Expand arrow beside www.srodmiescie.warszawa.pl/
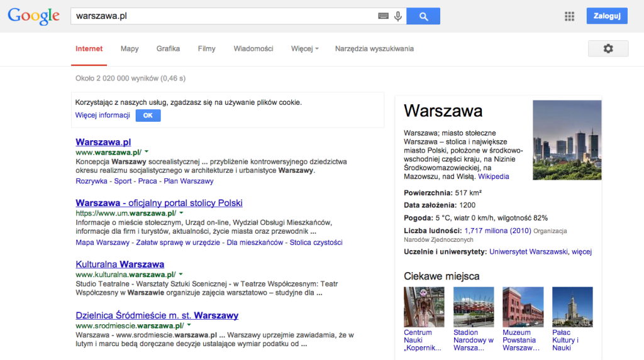 coord(189,325)
